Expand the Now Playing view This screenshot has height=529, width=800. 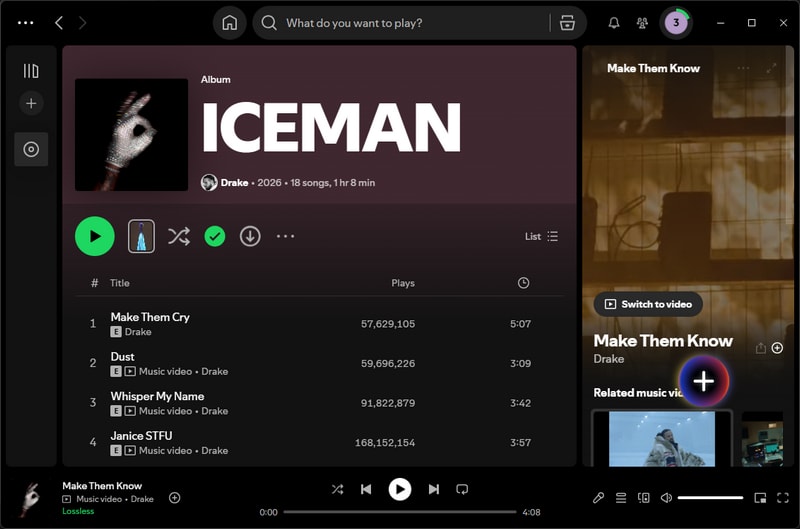point(771,68)
